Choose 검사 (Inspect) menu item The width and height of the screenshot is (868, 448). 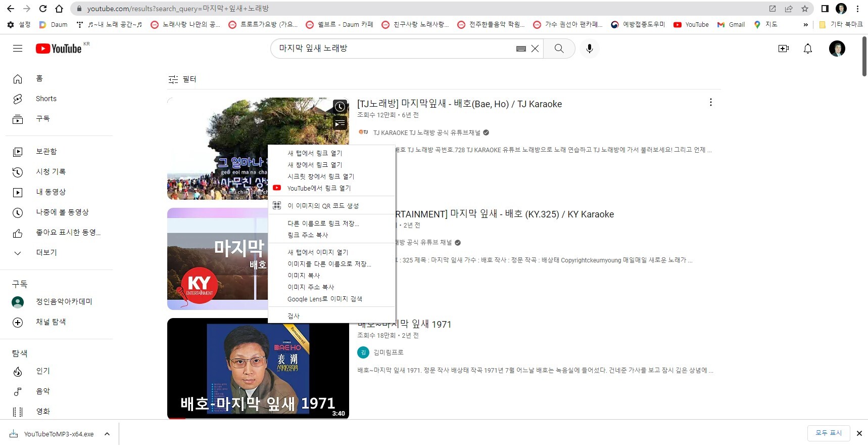pyautogui.click(x=331, y=316)
